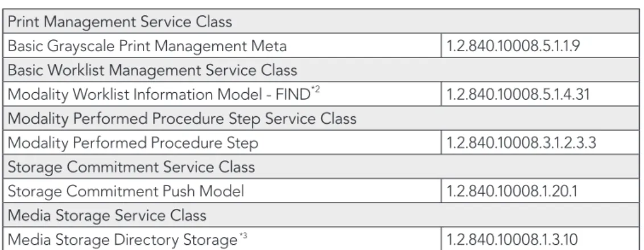
Task: Click the *3 footnote marker after Directory Storage
Action: (x=243, y=236)
